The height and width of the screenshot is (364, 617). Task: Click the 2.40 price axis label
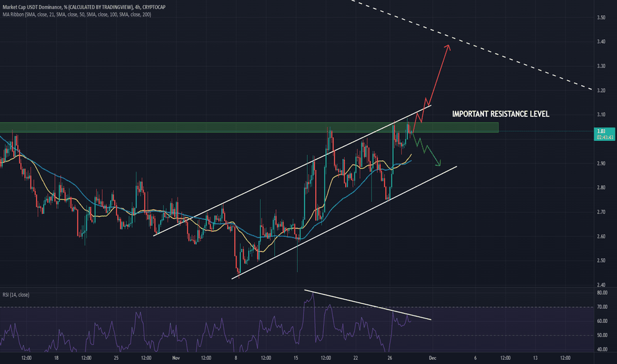click(601, 285)
